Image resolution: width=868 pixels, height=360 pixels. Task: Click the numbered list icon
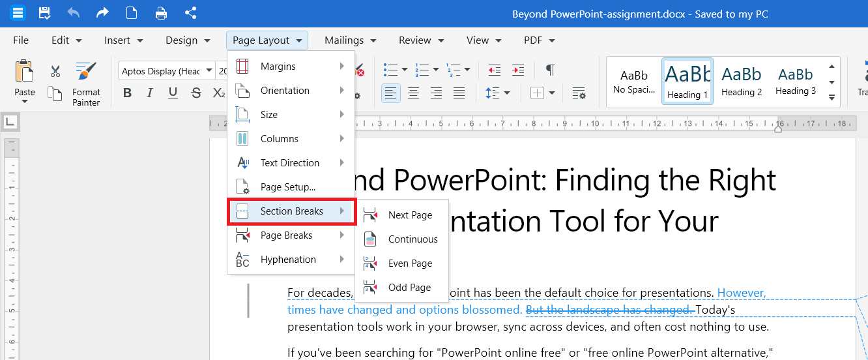(422, 70)
